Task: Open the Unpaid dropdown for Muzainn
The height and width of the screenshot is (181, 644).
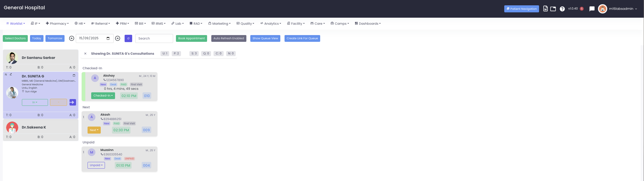Action: point(96,165)
